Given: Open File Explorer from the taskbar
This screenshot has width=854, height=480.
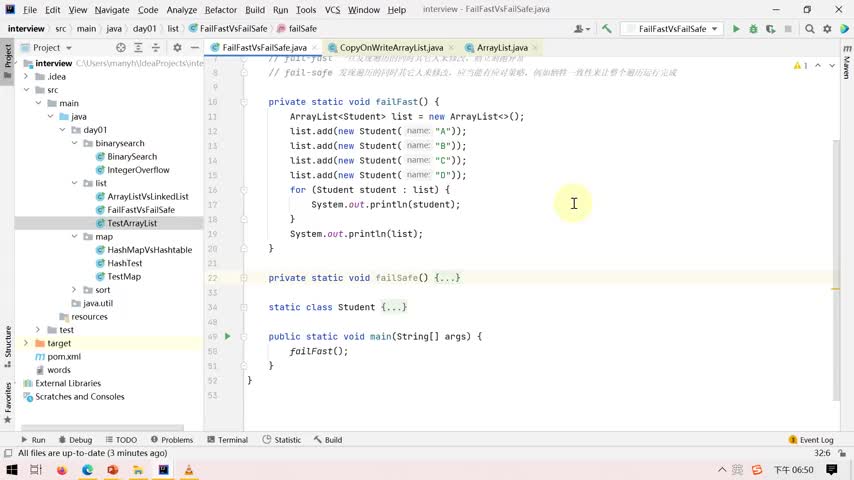Looking at the screenshot, I should point(138,470).
